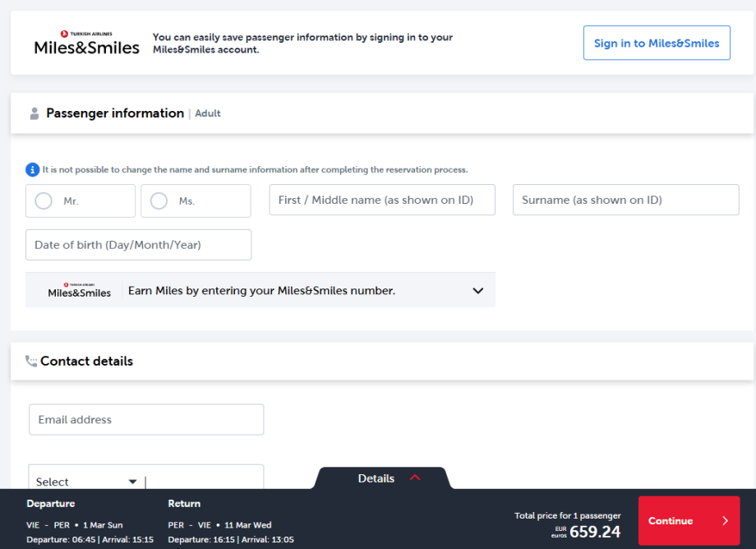
Task: Click the phone icon beside Contact details
Action: (x=31, y=361)
